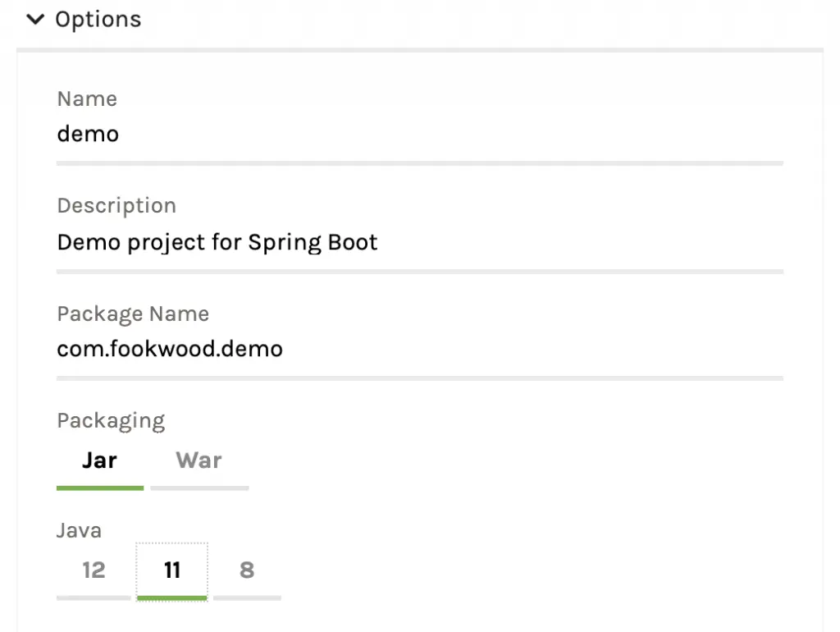Click the Description field label
This screenshot has height=632, width=840.
[x=116, y=206]
